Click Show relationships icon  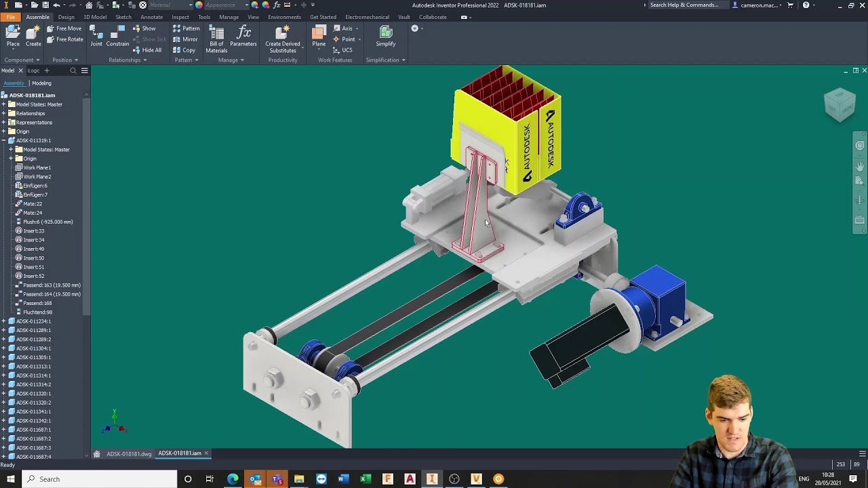[x=144, y=28]
